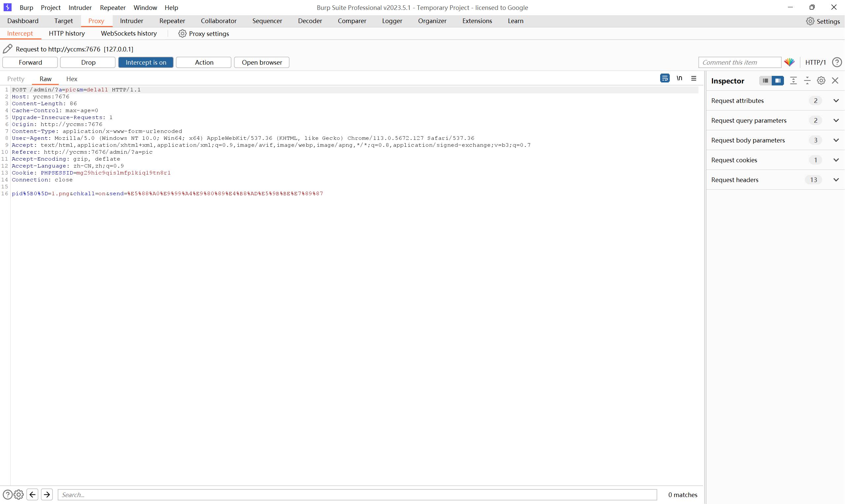Click the word wrap icon in editor toolbar
This screenshot has height=504, width=845.
[x=664, y=79]
